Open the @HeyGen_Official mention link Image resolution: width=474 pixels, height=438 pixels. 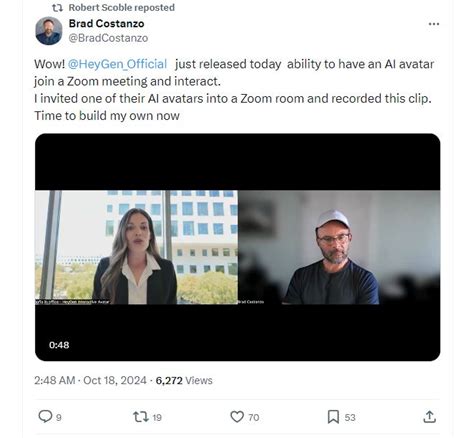coord(117,64)
